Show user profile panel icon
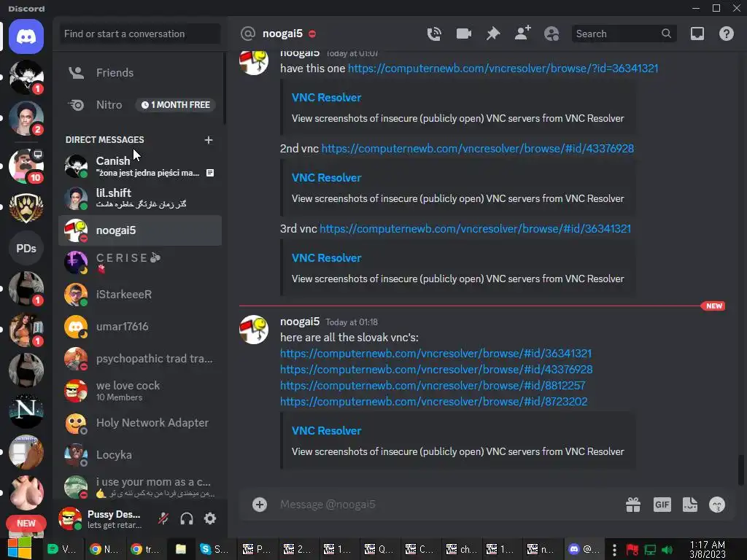The image size is (747, 560). (x=551, y=34)
